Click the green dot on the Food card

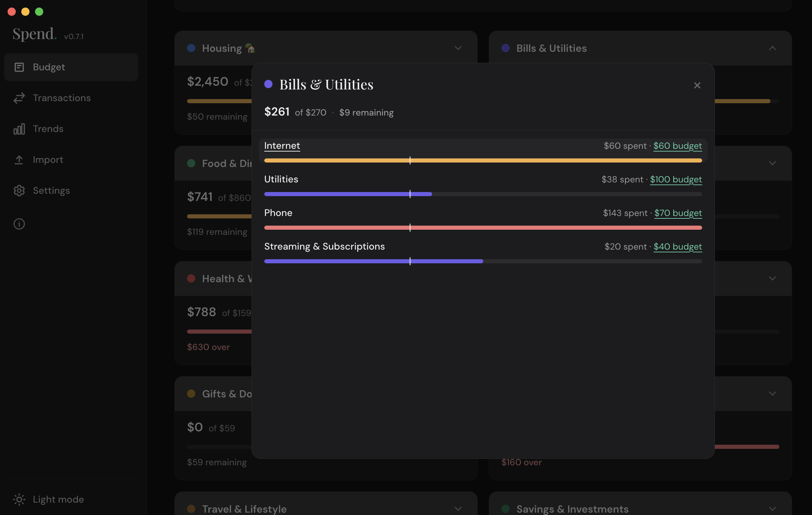[191, 163]
